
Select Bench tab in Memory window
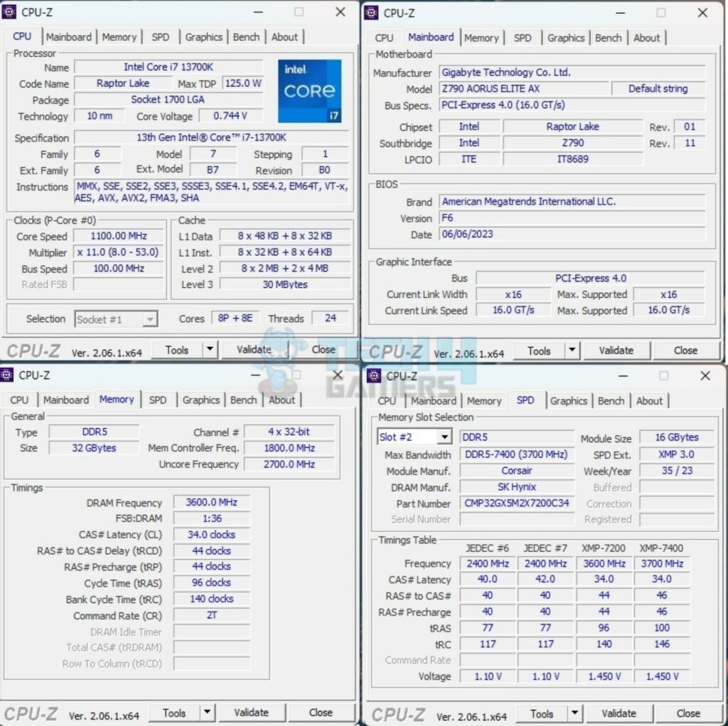tap(243, 400)
